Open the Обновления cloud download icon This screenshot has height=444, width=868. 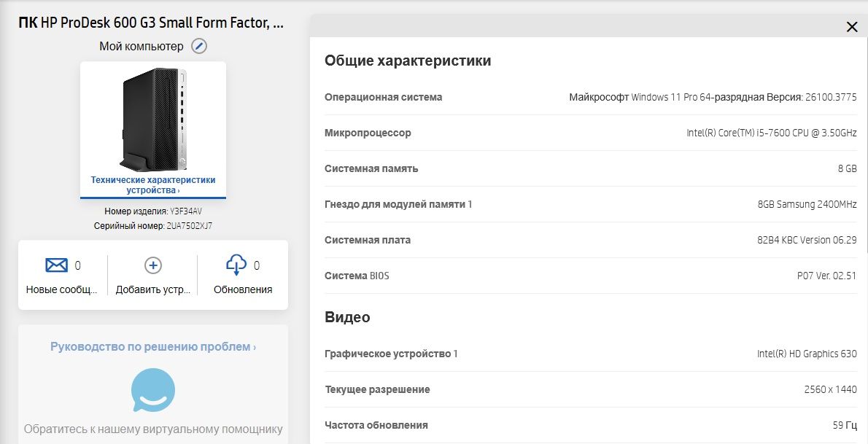pos(236,265)
